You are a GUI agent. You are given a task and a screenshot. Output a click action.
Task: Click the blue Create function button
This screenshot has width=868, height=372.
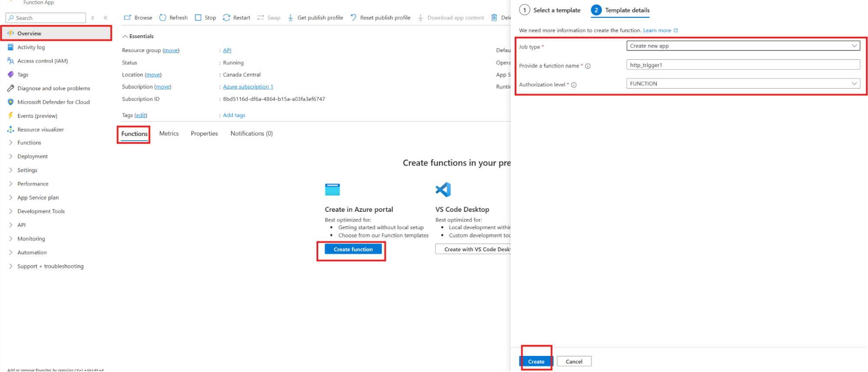click(x=353, y=250)
